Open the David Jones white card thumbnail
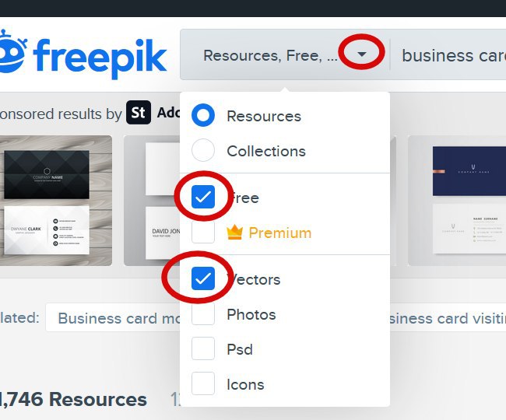Screen dimensions: 506x420 152,201
